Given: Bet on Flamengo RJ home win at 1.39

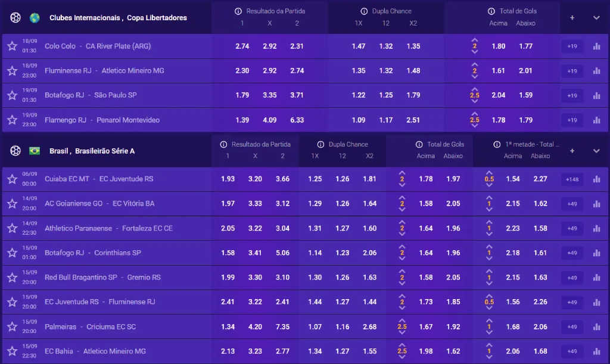Looking at the screenshot, I should point(242,120).
